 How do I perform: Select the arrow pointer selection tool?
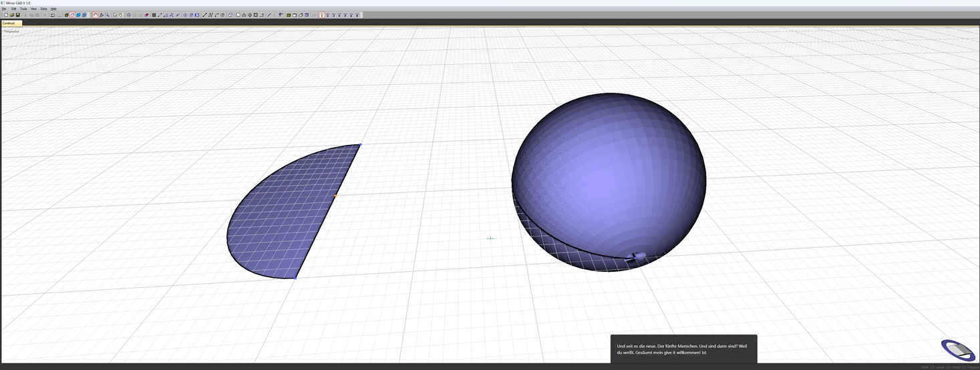(115, 15)
